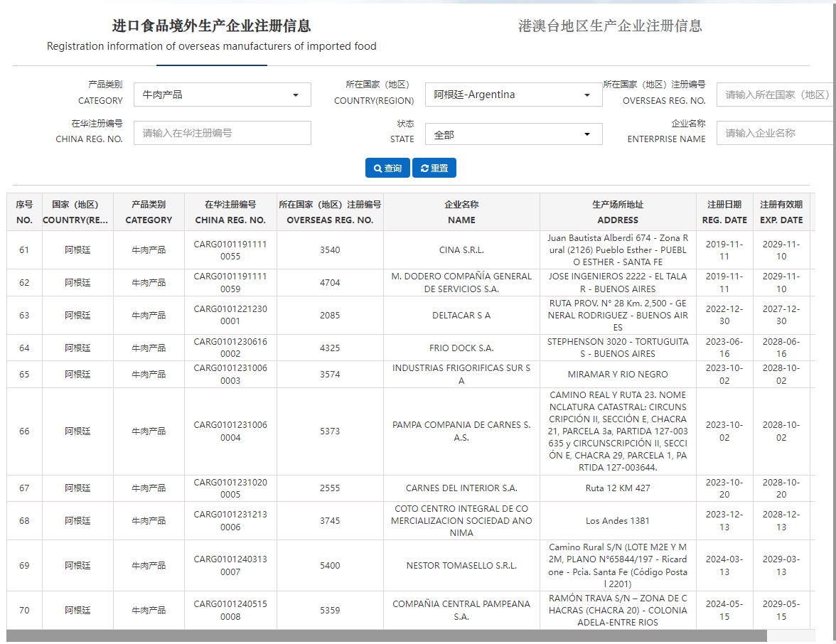
Task: Click the 重置 reset button
Action: click(x=434, y=168)
